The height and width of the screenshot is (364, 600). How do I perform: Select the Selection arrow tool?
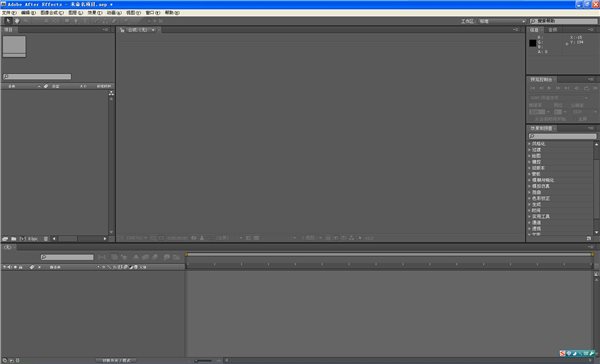(8, 21)
